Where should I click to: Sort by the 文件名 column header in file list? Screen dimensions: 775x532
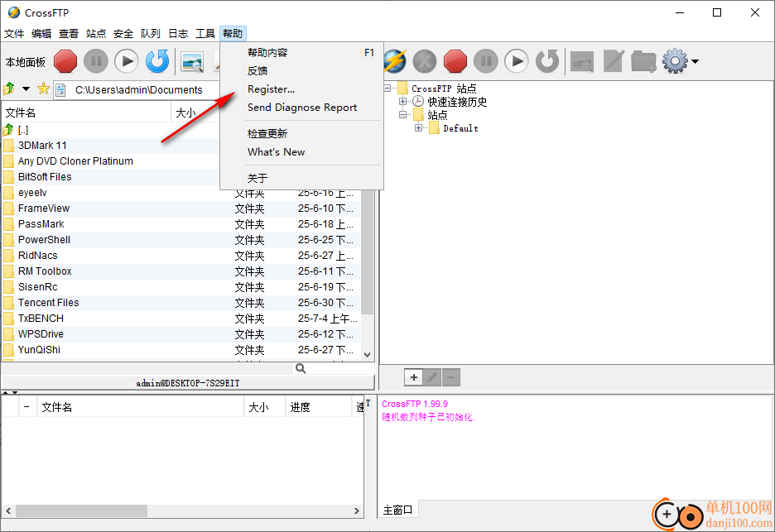pyautogui.click(x=86, y=113)
